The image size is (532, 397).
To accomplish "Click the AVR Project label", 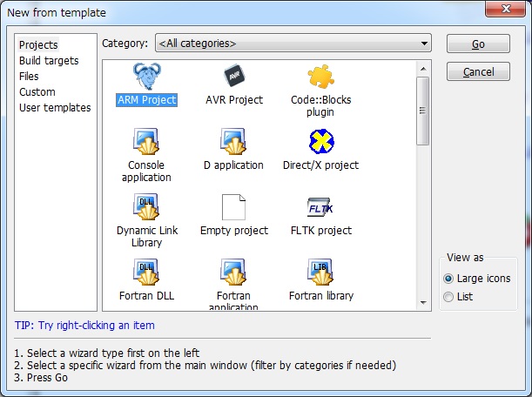I will click(x=234, y=100).
